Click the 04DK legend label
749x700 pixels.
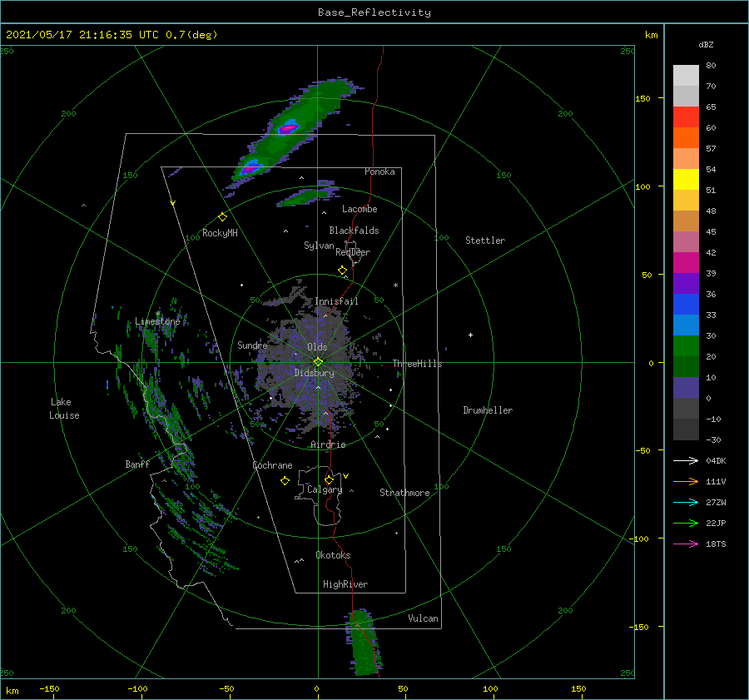716,460
